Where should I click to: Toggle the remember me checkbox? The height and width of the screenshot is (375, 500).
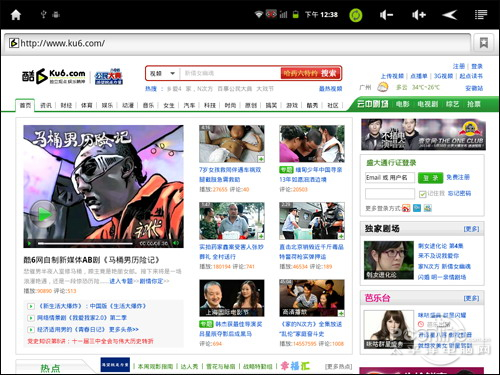click(x=422, y=194)
